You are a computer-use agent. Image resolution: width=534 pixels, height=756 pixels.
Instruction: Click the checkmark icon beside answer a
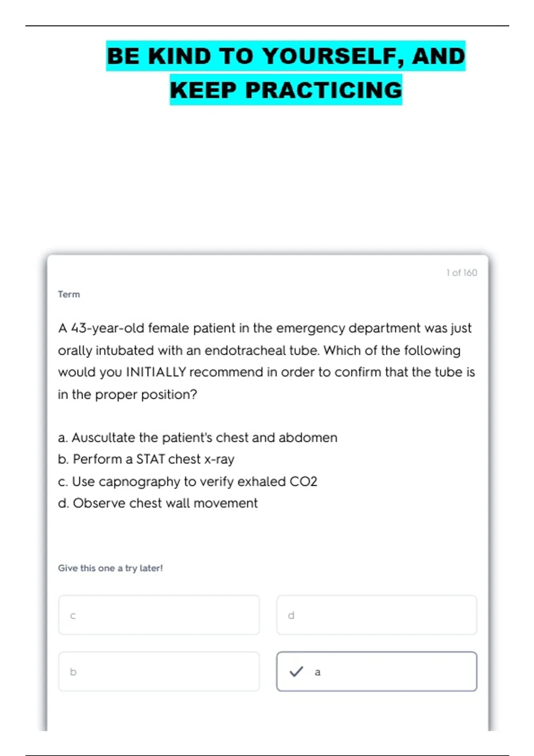[x=296, y=672]
